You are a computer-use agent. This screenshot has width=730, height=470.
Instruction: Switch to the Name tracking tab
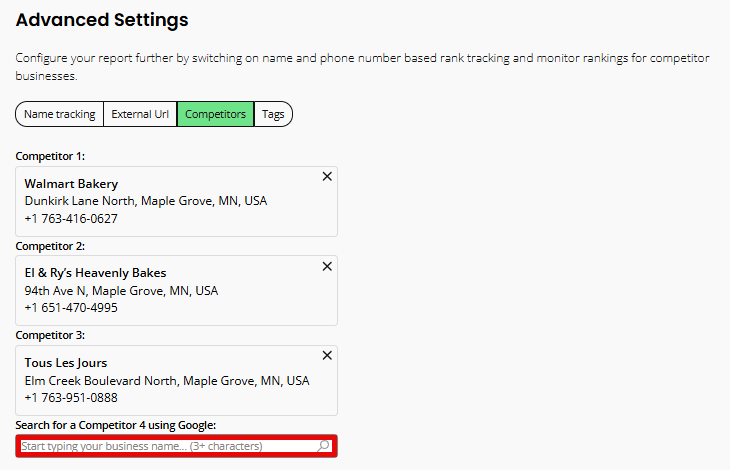click(x=60, y=114)
